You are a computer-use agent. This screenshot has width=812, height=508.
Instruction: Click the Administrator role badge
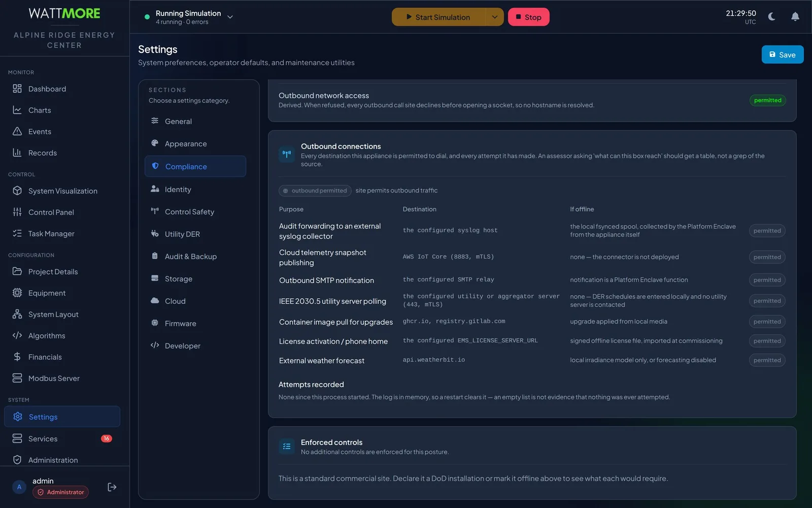point(60,492)
